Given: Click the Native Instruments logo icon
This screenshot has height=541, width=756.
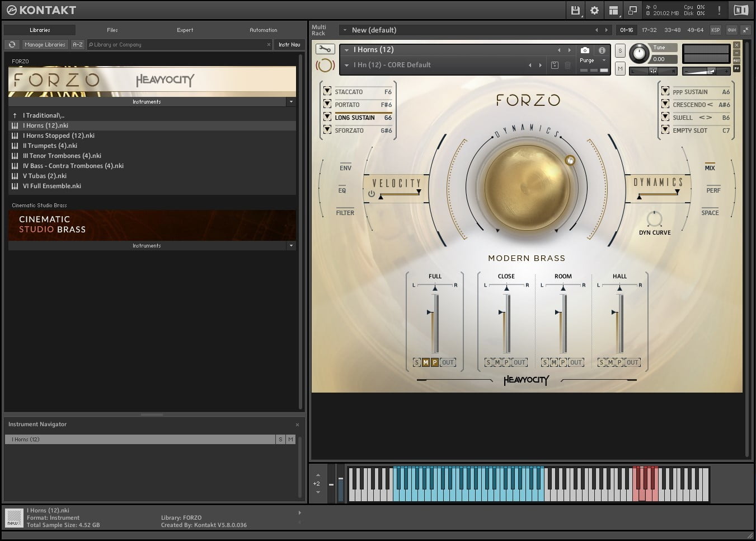Looking at the screenshot, I should coord(741,10).
